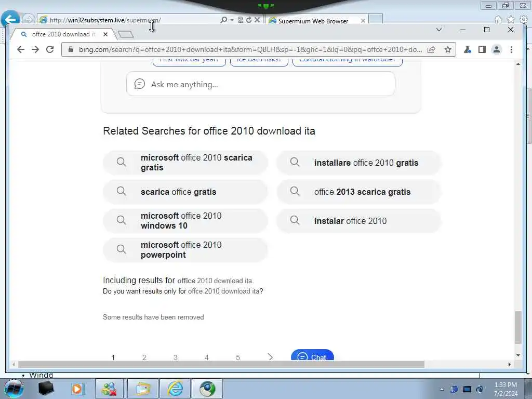
Task: Open the blue Chat button
Action: tap(312, 356)
